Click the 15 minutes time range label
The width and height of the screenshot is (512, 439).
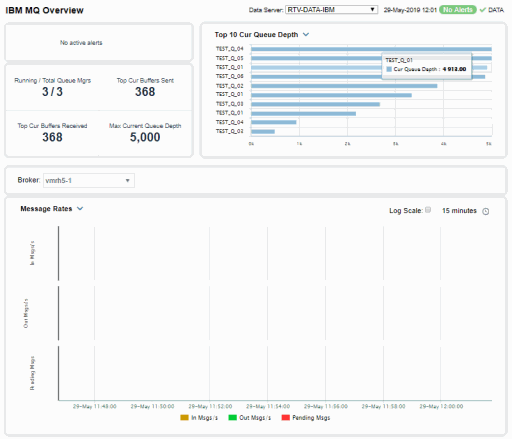[x=459, y=211]
